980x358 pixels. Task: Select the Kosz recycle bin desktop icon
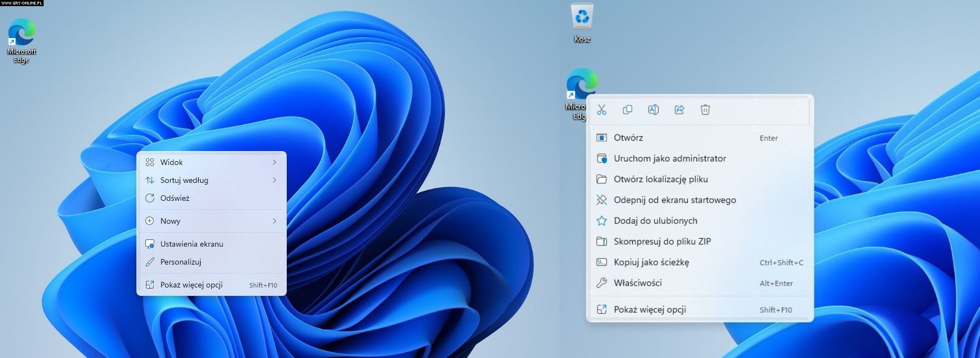(582, 22)
